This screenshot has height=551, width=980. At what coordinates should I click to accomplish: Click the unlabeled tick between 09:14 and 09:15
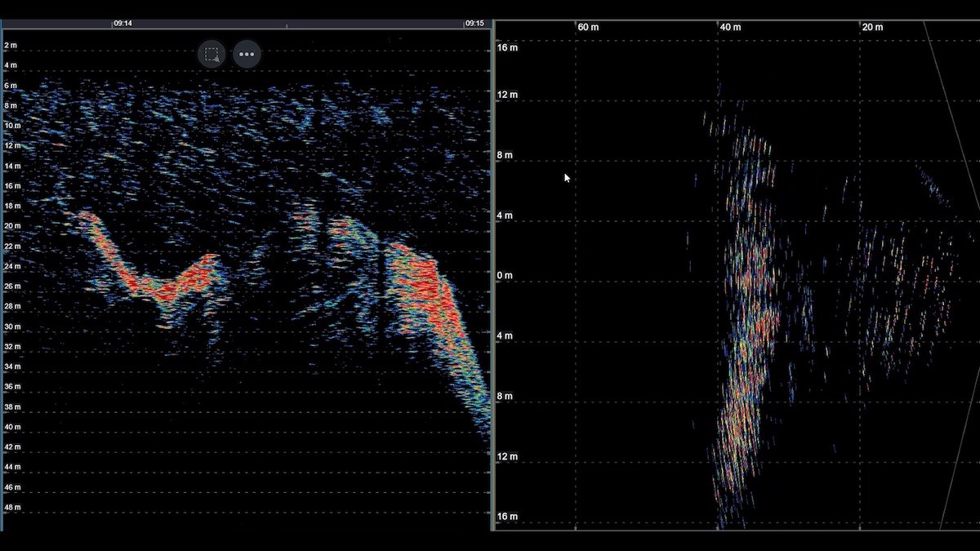tap(286, 25)
